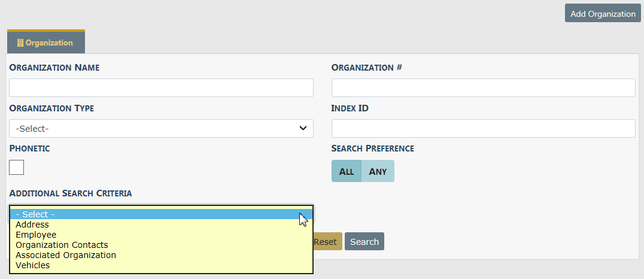Enable the Phonetic checkbox

17,167
